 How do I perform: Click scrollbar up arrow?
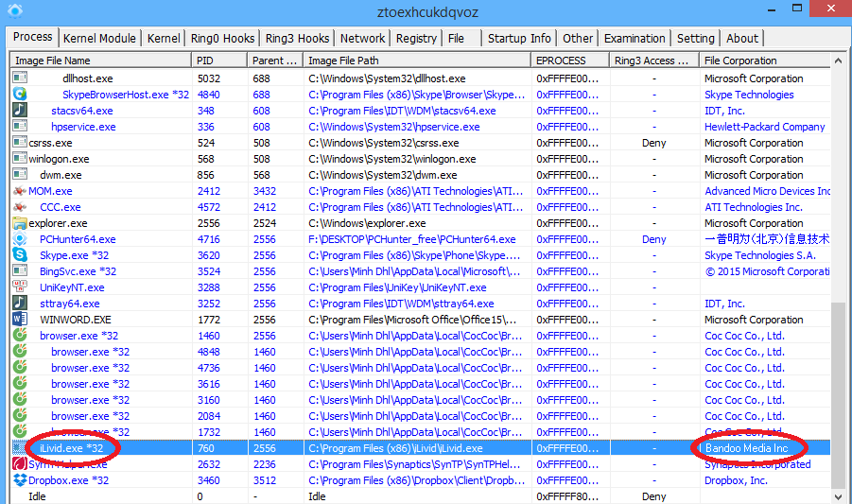[x=838, y=61]
